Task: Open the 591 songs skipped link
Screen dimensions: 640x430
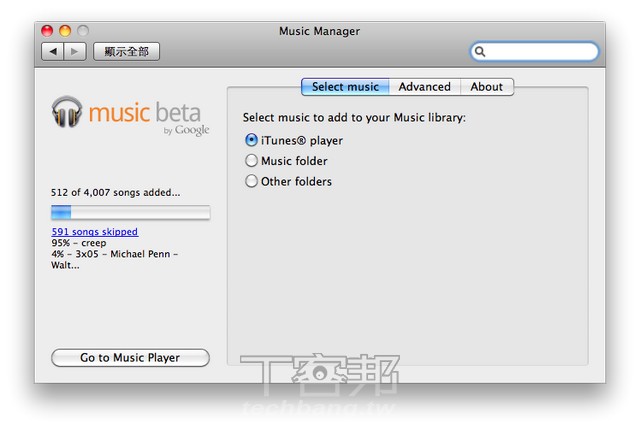Action: point(94,232)
